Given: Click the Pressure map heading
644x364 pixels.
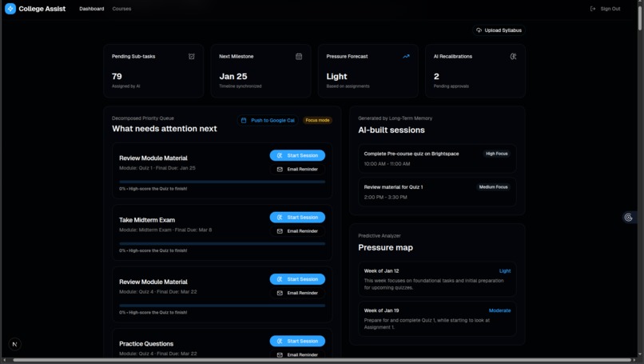Looking at the screenshot, I should [x=385, y=248].
